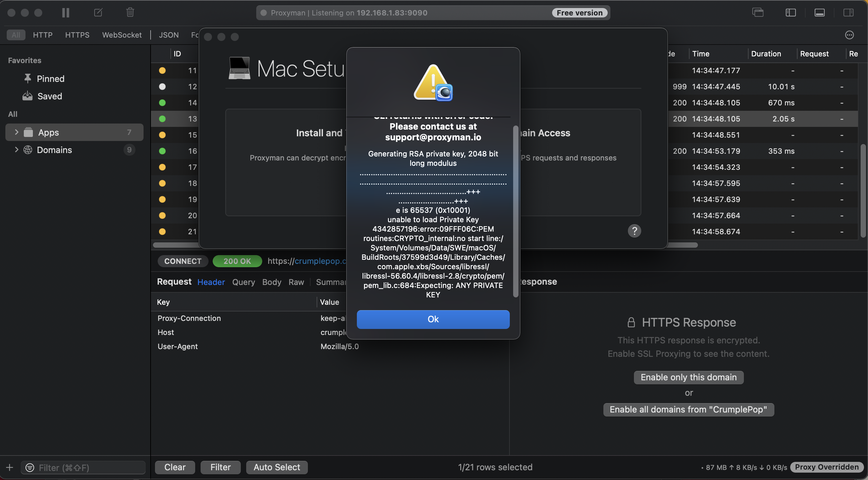Click the help question mark button
The image size is (868, 480).
click(634, 231)
